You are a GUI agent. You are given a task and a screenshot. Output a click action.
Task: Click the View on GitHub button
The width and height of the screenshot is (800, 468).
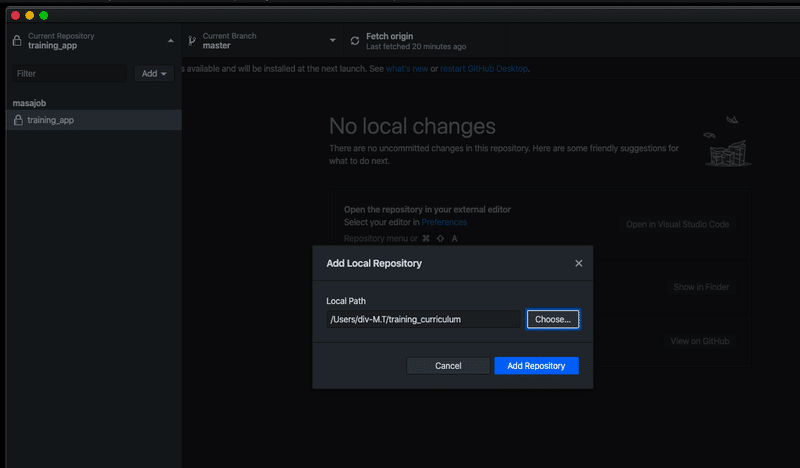click(699, 341)
